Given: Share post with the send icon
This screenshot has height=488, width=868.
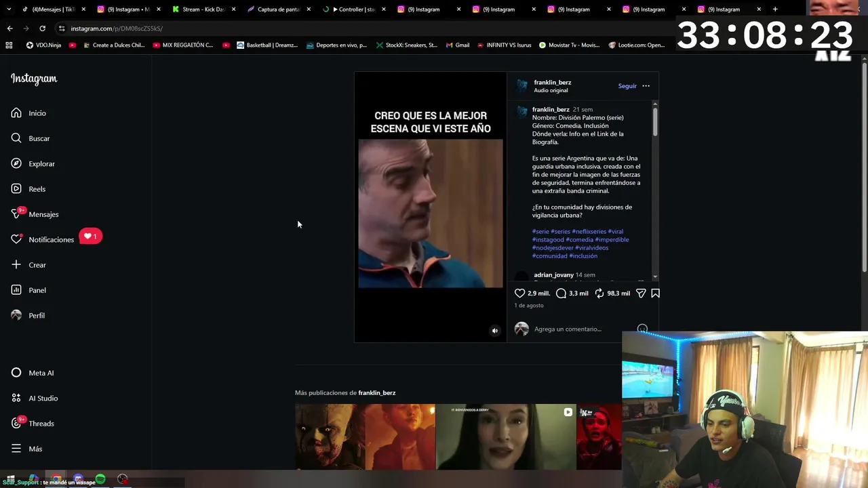Looking at the screenshot, I should click(641, 293).
